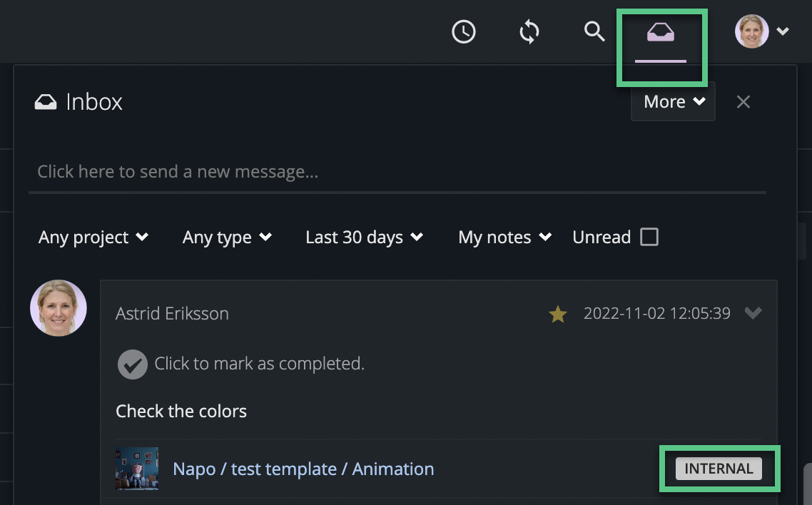
Task: Click the refresh sync icon
Action: point(529,31)
